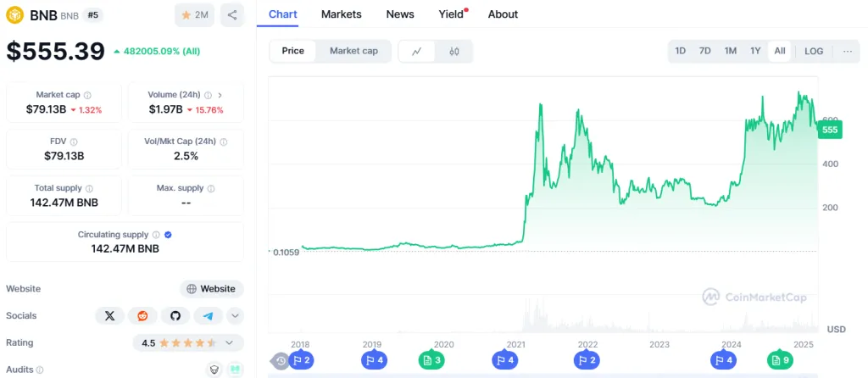Screen dimensions: 868x378
Task: Open the chart more options ellipsis menu
Action: pyautogui.click(x=848, y=51)
